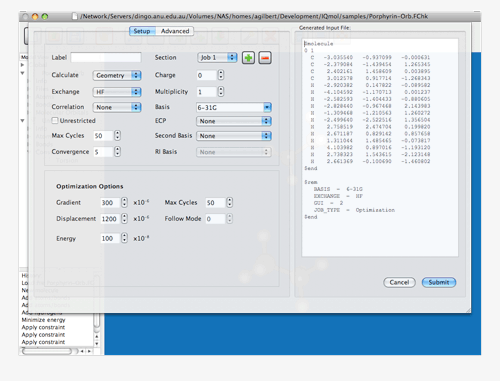Adjust the Energy stepper arrows

124,238
